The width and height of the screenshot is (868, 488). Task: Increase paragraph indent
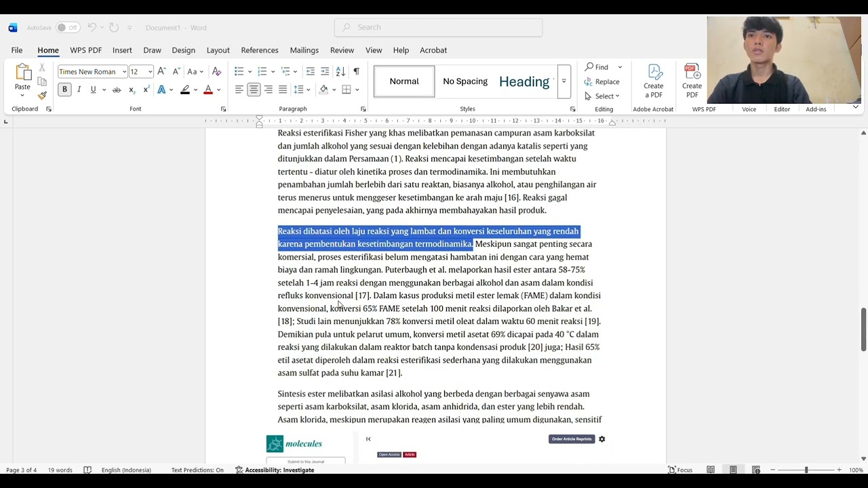tap(325, 71)
